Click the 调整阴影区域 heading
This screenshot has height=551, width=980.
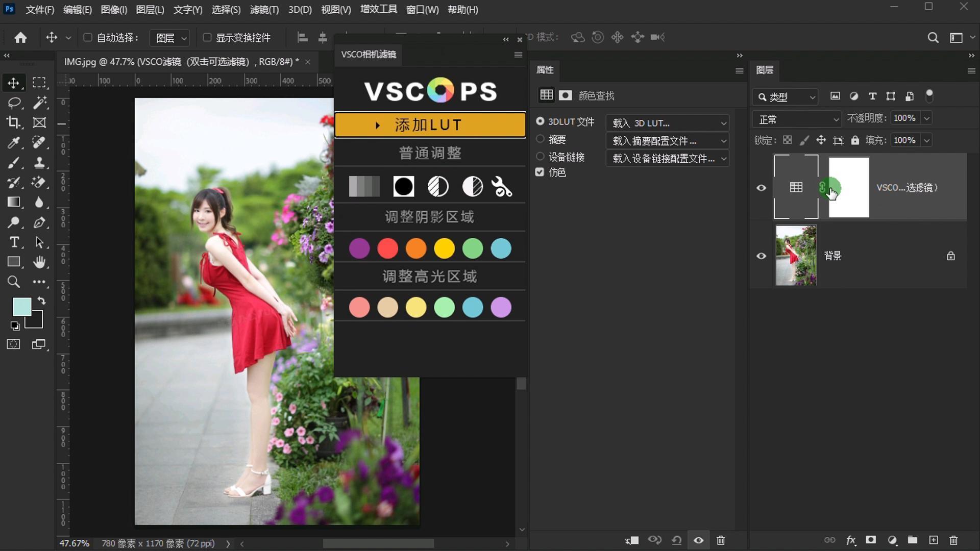[430, 217]
